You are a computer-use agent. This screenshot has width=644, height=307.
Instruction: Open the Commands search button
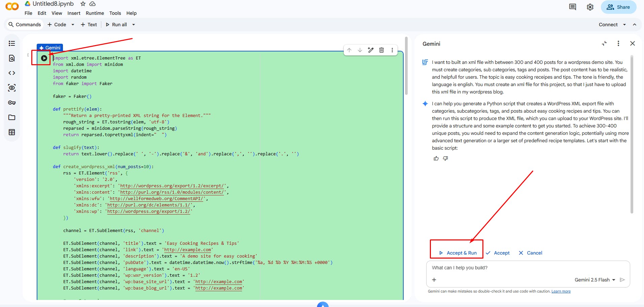pyautogui.click(x=25, y=25)
